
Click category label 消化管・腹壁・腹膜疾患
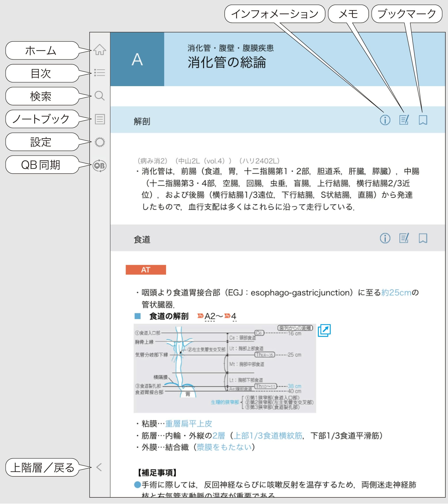pyautogui.click(x=230, y=48)
